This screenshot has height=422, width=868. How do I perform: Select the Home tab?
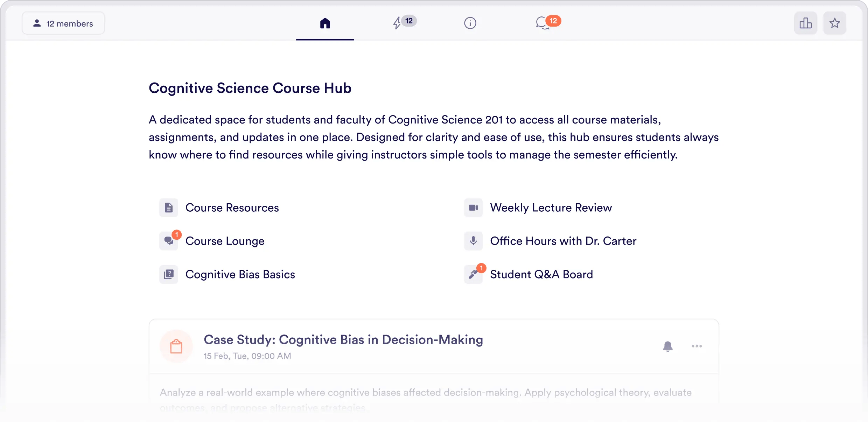325,23
